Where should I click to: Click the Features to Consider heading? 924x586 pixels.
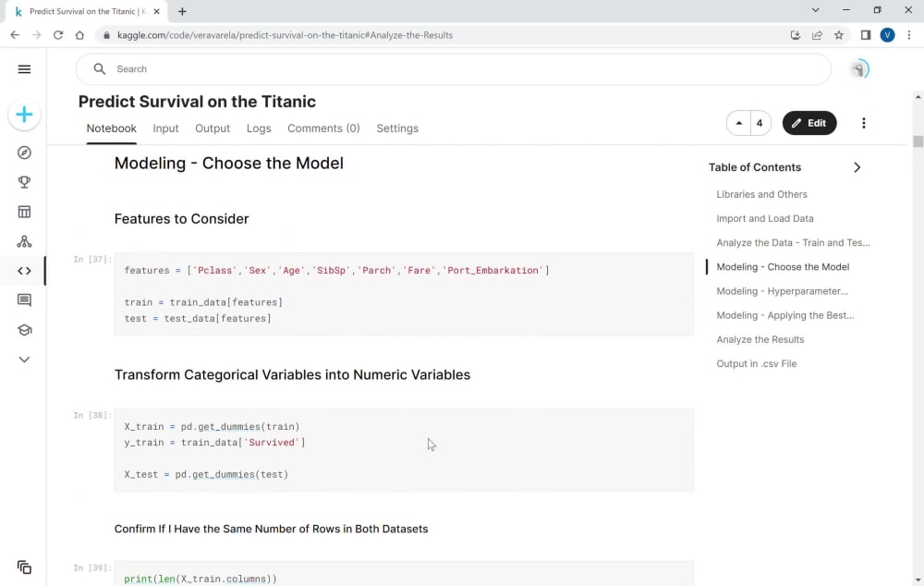point(181,219)
